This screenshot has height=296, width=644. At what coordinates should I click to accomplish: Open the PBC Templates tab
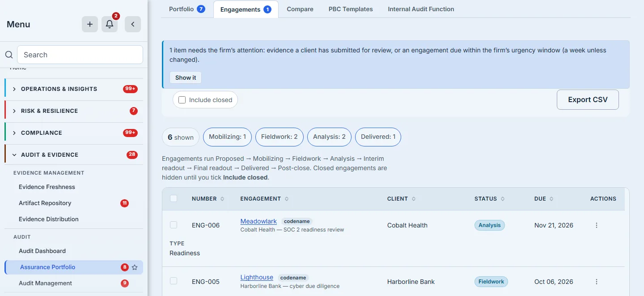[x=351, y=9]
